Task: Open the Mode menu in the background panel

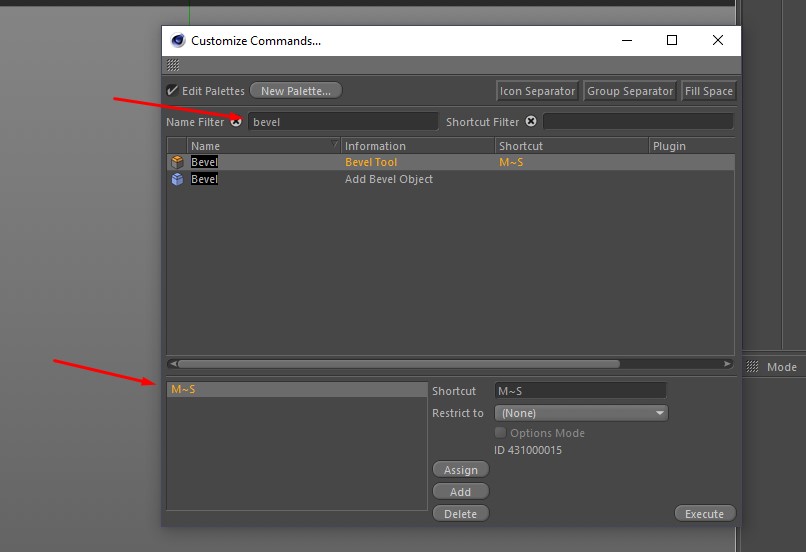Action: click(x=781, y=367)
